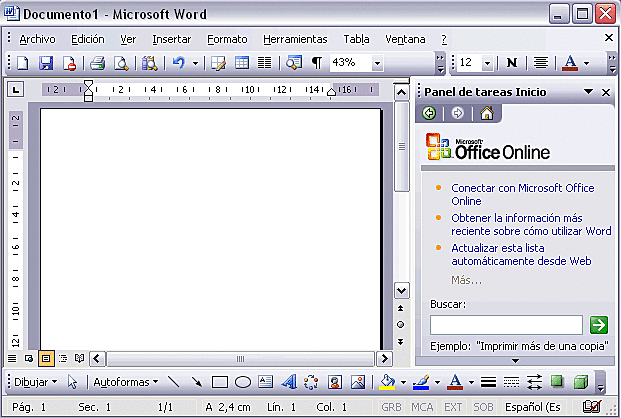Toggle bold formatting (N)
Screen dimensions: 621x418
512,63
